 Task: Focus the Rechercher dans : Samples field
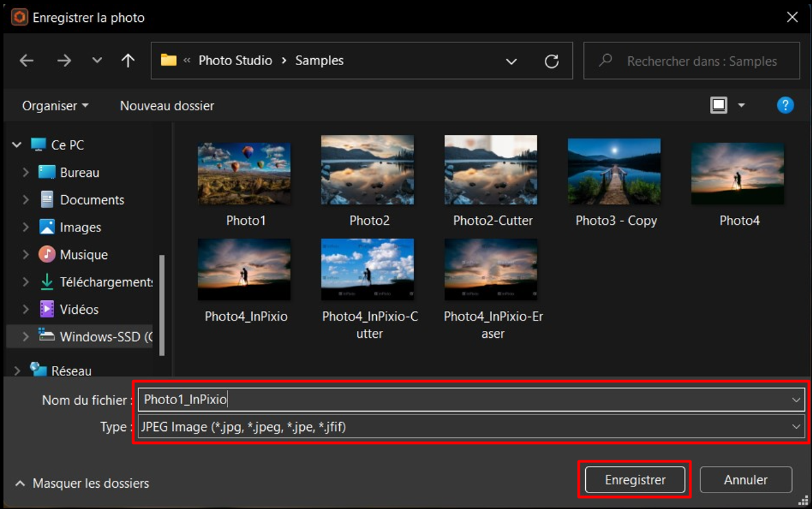point(691,61)
